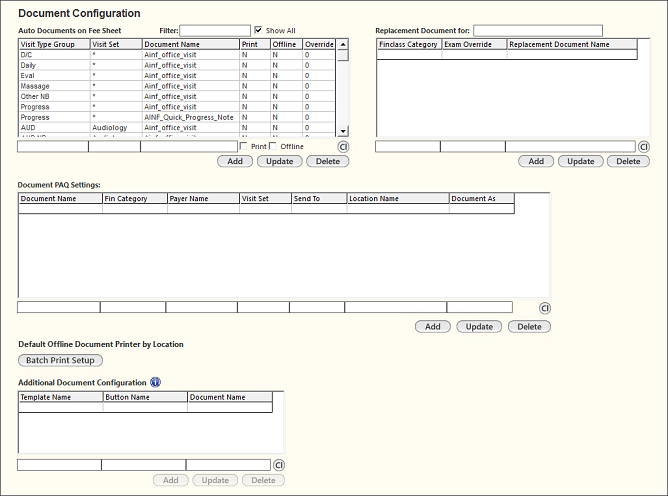Click the Visit Set column header in Auto Documents
The width and height of the screenshot is (668, 496).
tap(116, 44)
